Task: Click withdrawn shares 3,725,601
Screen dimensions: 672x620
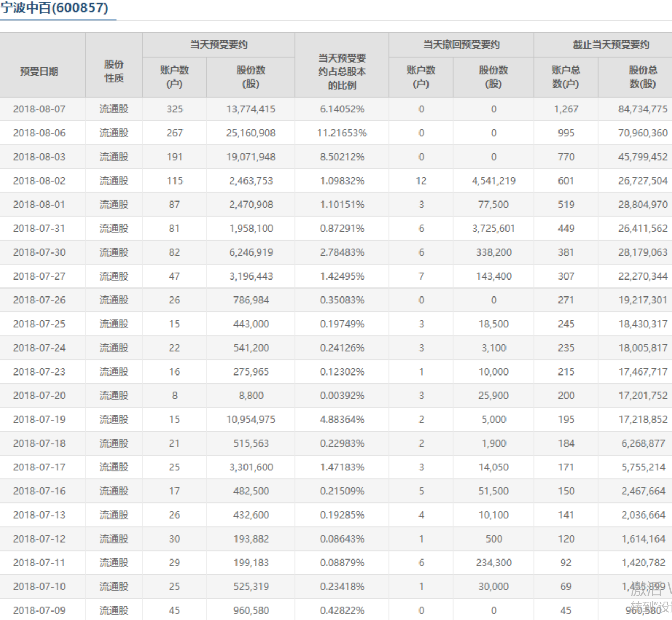Action: (494, 229)
